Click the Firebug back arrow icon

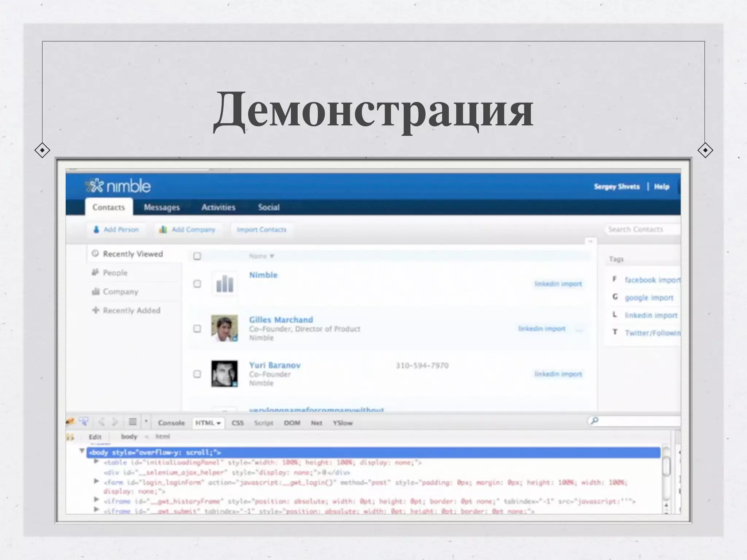coord(101,422)
